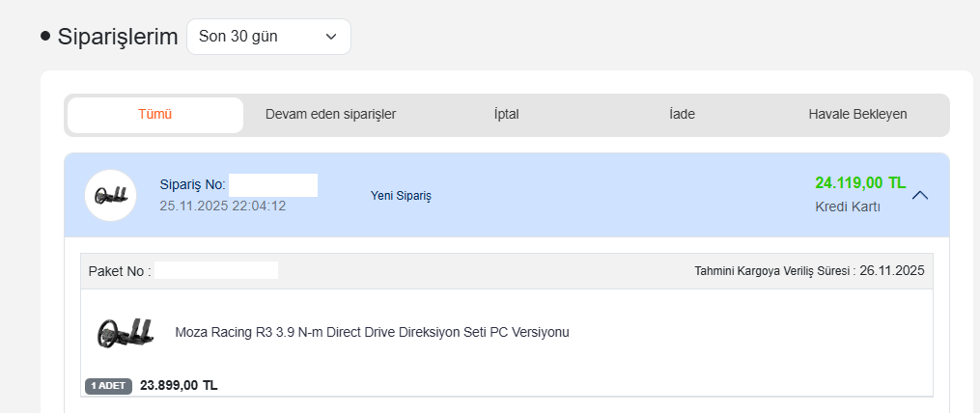The image size is (980, 413).
Task: Open the İptal tab
Action: pyautogui.click(x=506, y=115)
